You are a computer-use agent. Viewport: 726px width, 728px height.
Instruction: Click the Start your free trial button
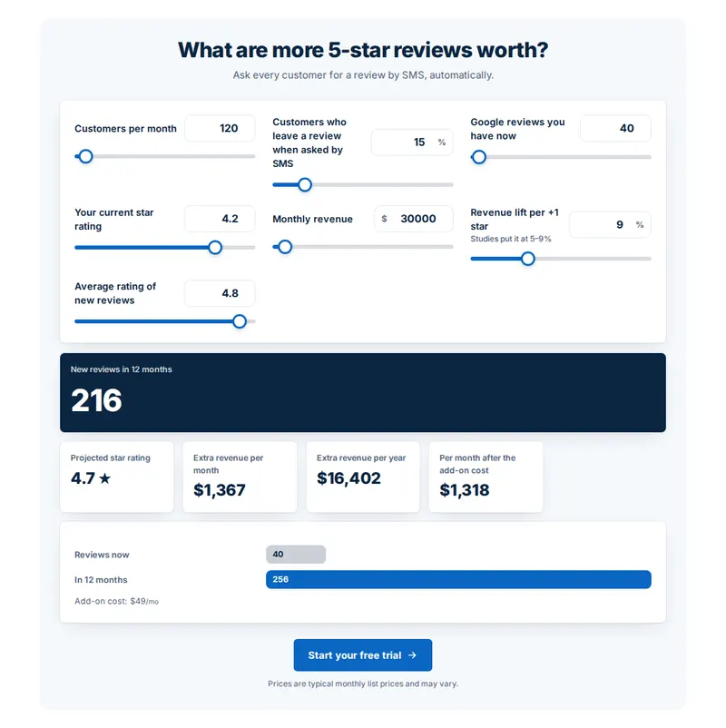pyautogui.click(x=363, y=655)
